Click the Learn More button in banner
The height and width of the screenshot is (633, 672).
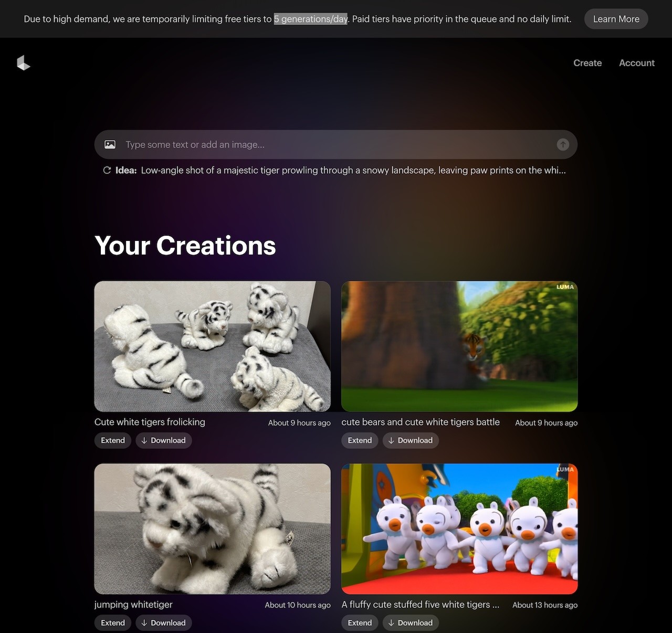pos(616,19)
